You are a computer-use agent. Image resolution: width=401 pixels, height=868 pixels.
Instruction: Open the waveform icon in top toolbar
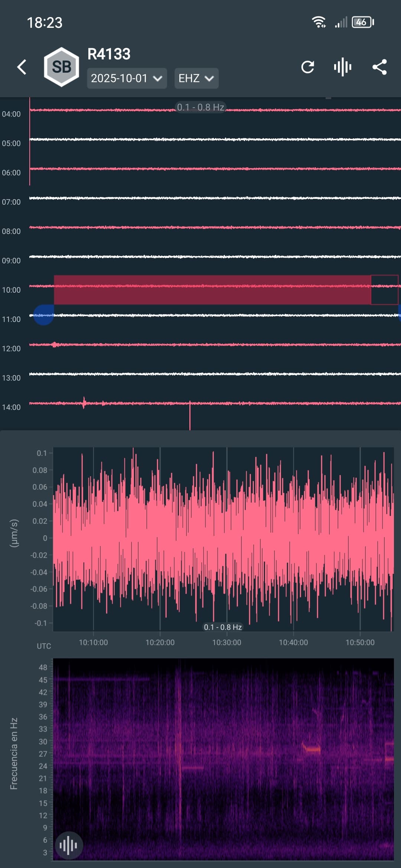pos(342,67)
